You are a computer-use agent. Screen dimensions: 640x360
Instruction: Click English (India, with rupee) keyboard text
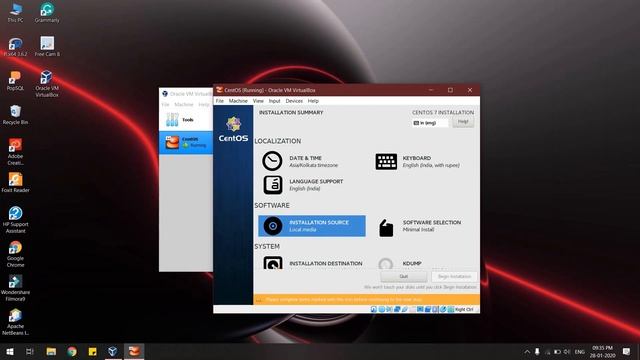click(431, 165)
